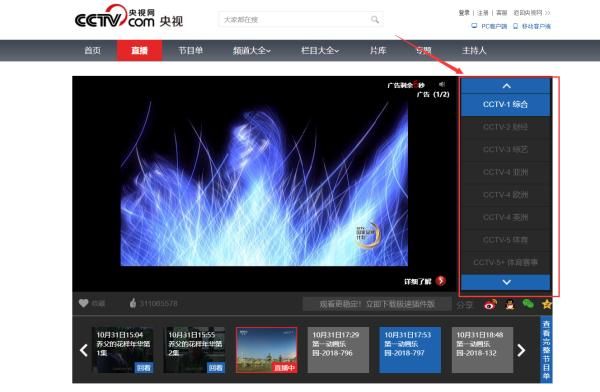Select channel CCTV-4 亚洲
This screenshot has height=392, width=600.
[x=506, y=172]
